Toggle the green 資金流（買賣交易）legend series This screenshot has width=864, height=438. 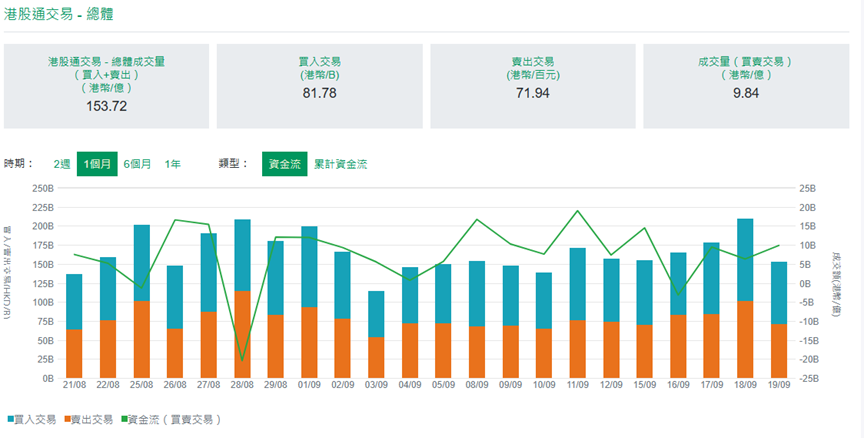point(172,419)
